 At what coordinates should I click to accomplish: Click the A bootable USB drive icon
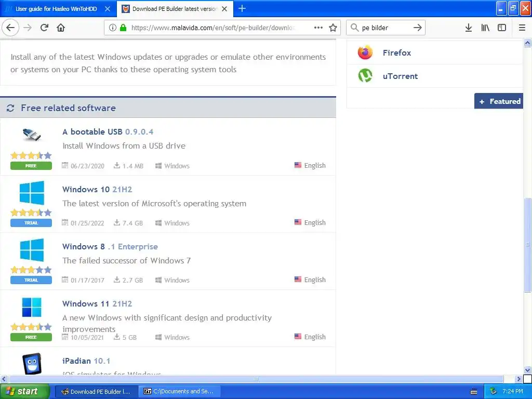[31, 135]
